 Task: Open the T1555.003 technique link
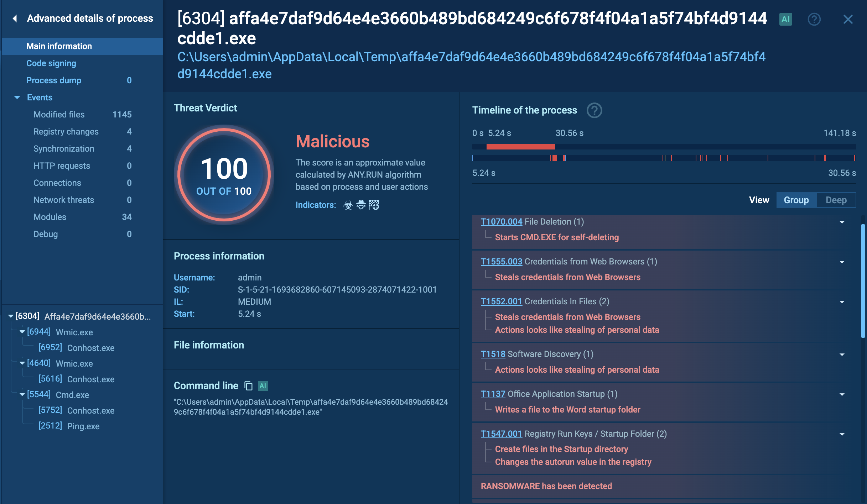[501, 262]
